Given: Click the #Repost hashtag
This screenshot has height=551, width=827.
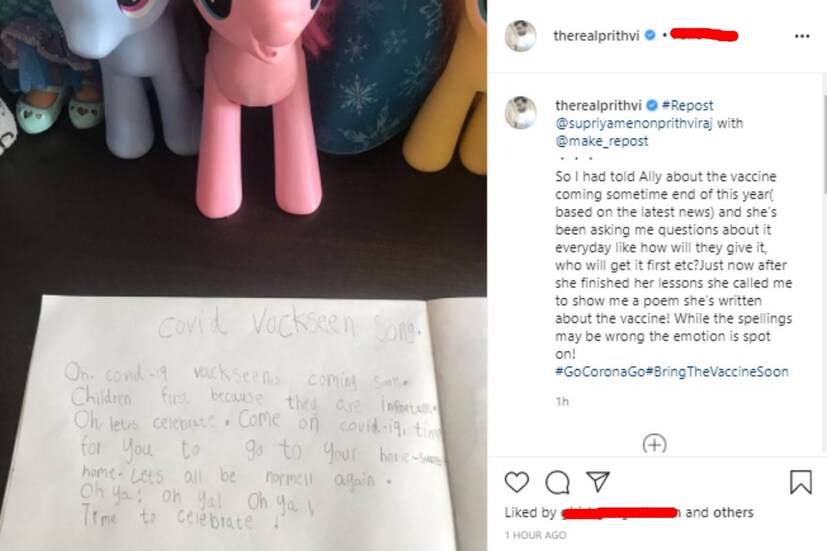Looking at the screenshot, I should [x=687, y=105].
